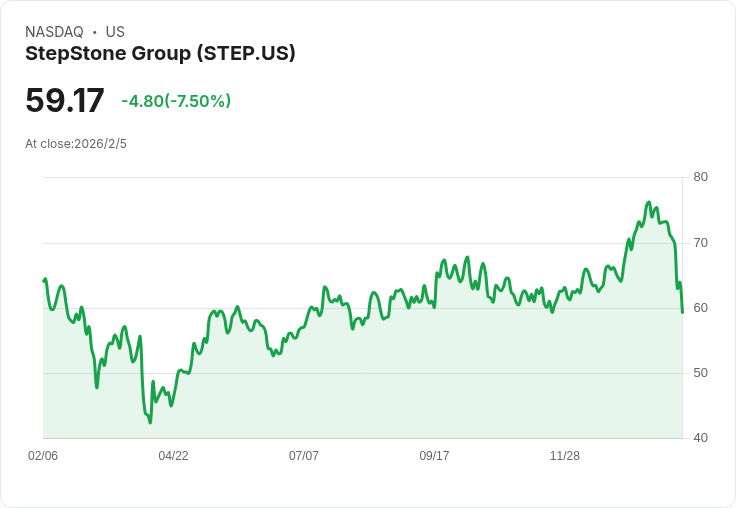Image resolution: width=736 pixels, height=508 pixels.
Task: Click the At close:2026/2/5 timestamp
Action: click(76, 144)
